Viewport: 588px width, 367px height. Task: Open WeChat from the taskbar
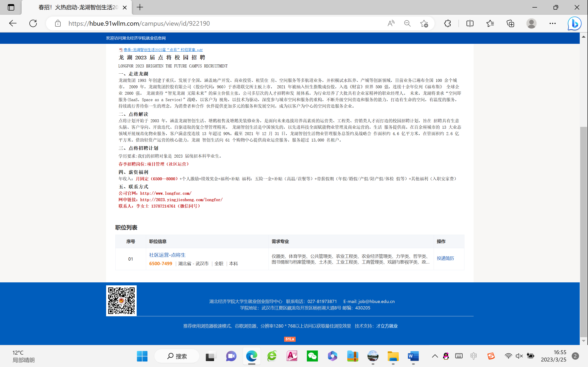[312, 356]
